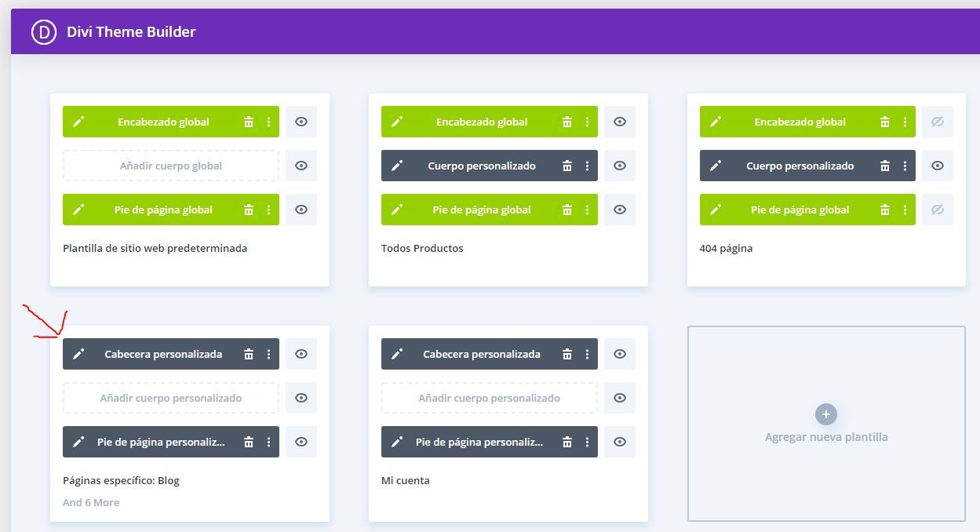
Task: Open options for Pie de página global in 404 página
Action: click(905, 210)
